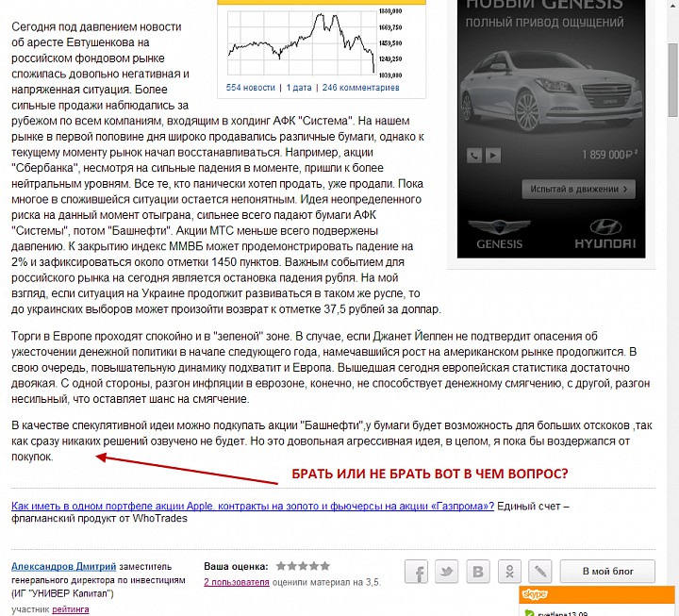Click the "1 859 000 Р" price text
679x616 pixels.
[609, 155]
